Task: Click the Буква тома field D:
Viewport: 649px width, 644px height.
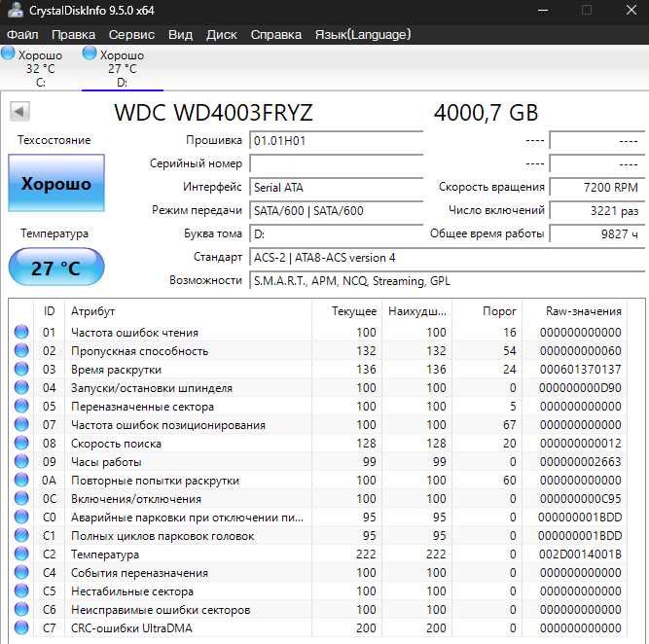Action: [x=336, y=234]
